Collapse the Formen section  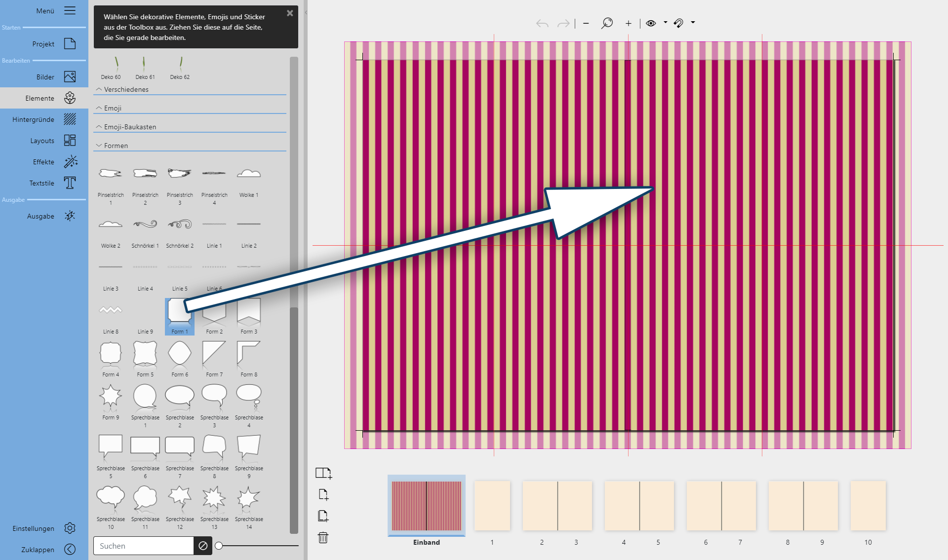116,146
